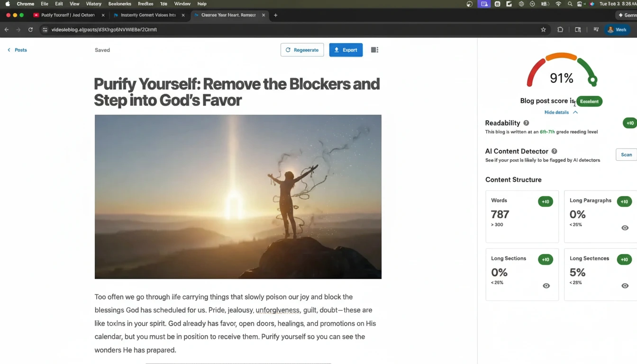Bookmark this page with the star icon
This screenshot has height=364, width=637.
pos(543,29)
